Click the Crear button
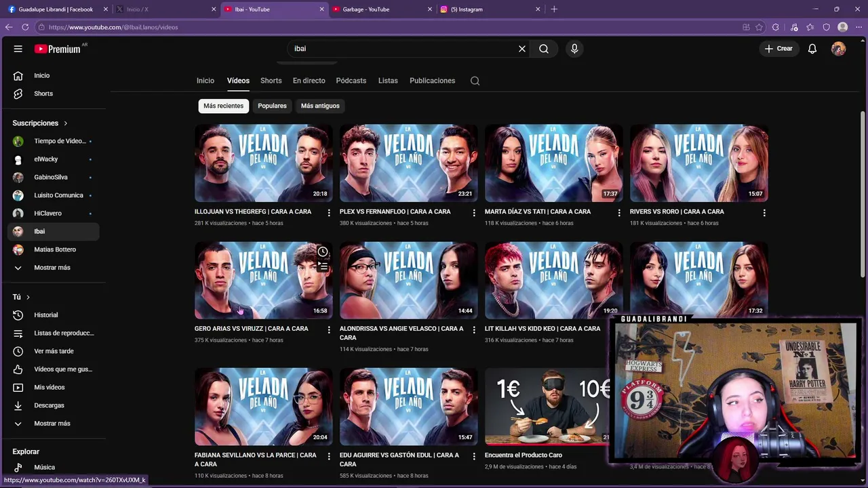The width and height of the screenshot is (868, 488). coord(778,49)
